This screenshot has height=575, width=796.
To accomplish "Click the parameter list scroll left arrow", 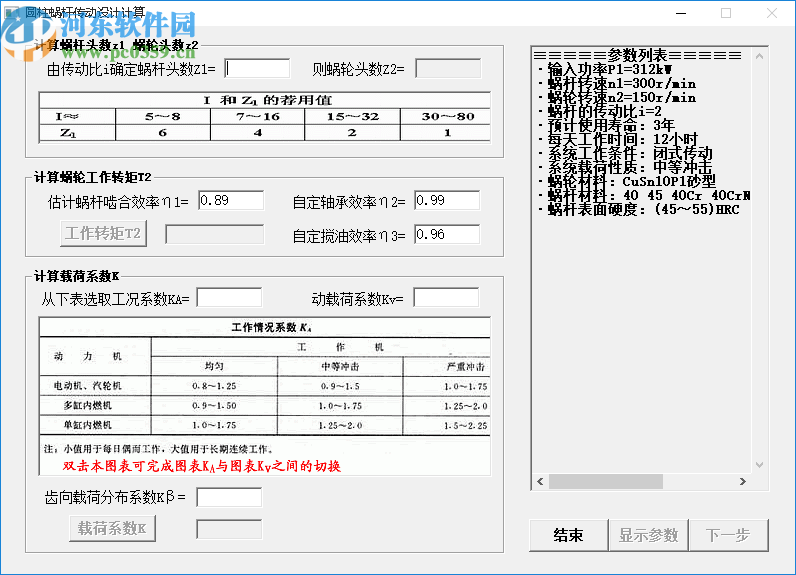I will point(540,481).
